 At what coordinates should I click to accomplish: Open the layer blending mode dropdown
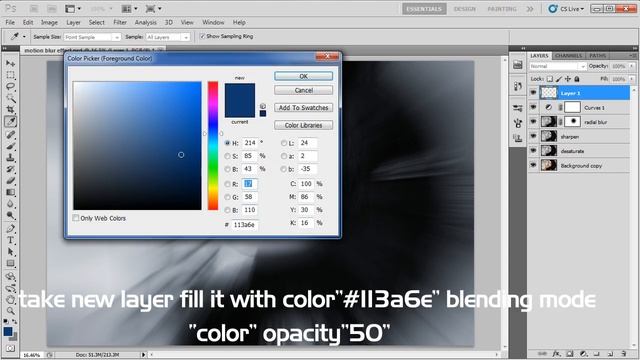[558, 66]
